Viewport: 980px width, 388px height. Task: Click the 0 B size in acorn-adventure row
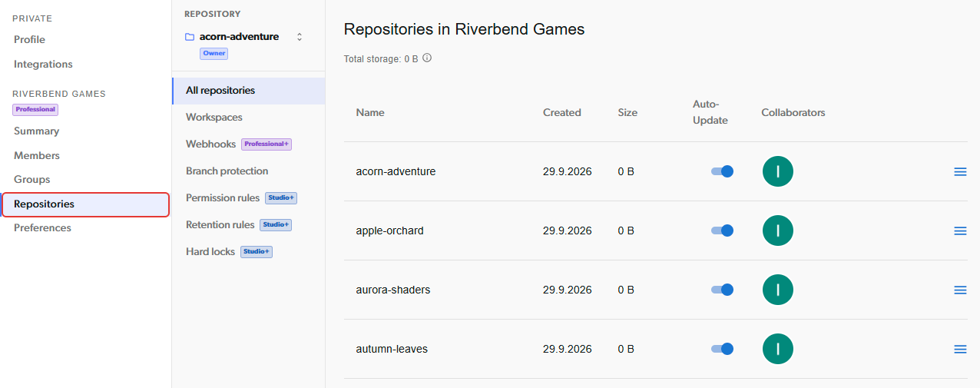[626, 171]
